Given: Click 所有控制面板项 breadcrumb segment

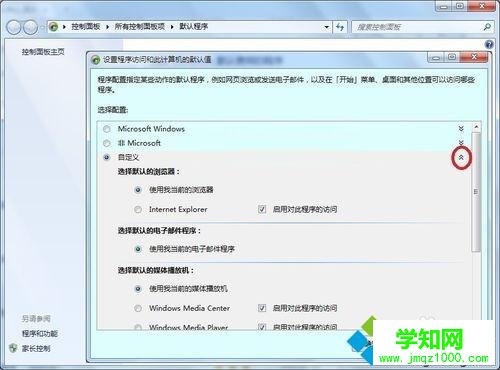Looking at the screenshot, I should point(140,27).
